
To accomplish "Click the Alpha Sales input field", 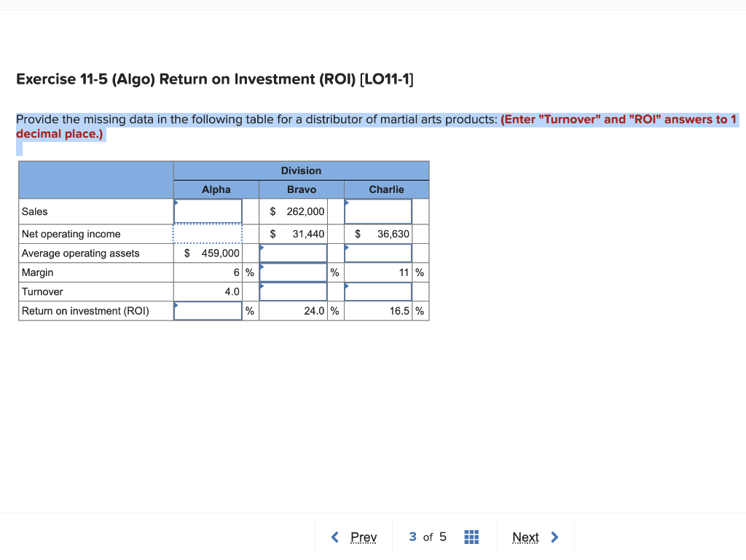I will click(x=208, y=211).
